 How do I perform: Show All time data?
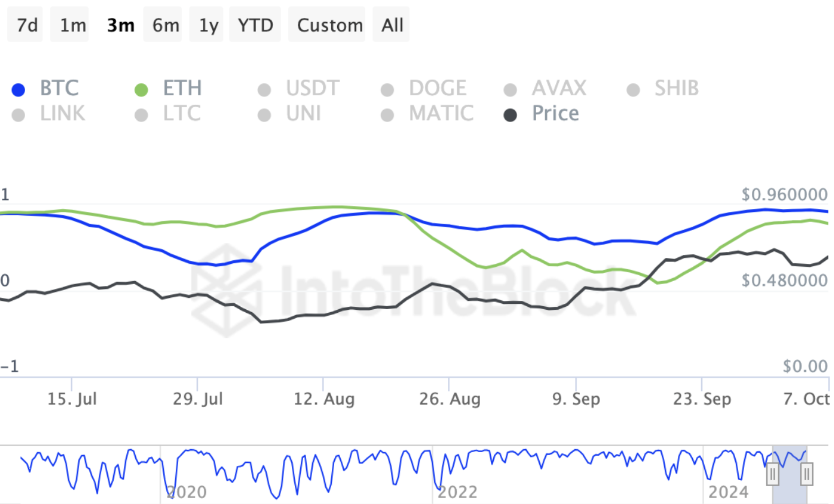point(393,25)
